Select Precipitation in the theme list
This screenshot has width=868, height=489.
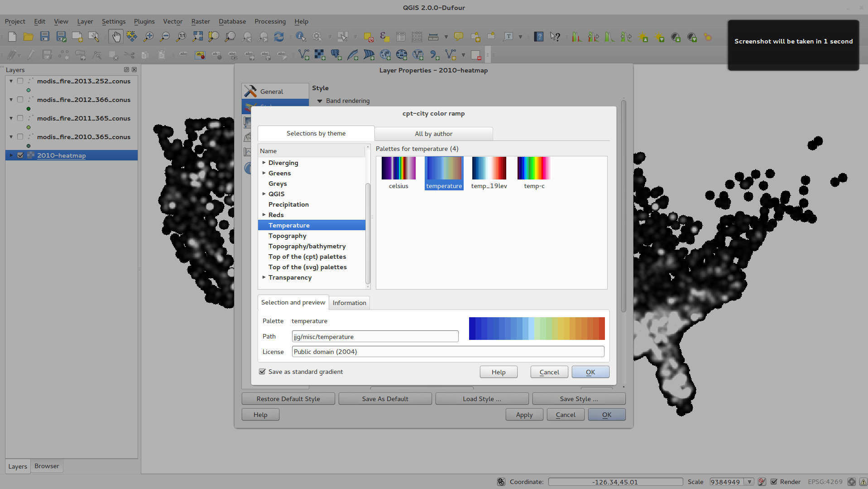tap(288, 204)
